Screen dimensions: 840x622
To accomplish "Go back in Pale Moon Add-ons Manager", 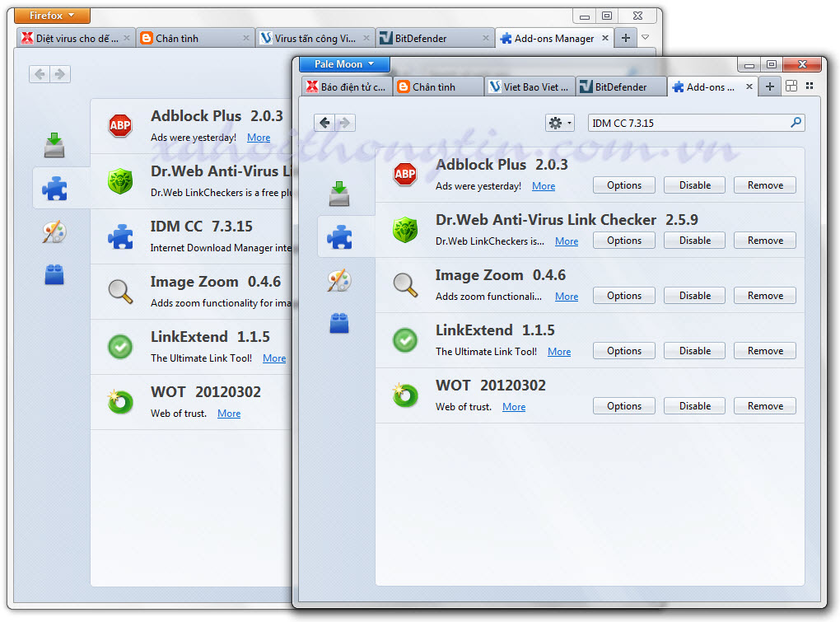I will click(x=324, y=123).
